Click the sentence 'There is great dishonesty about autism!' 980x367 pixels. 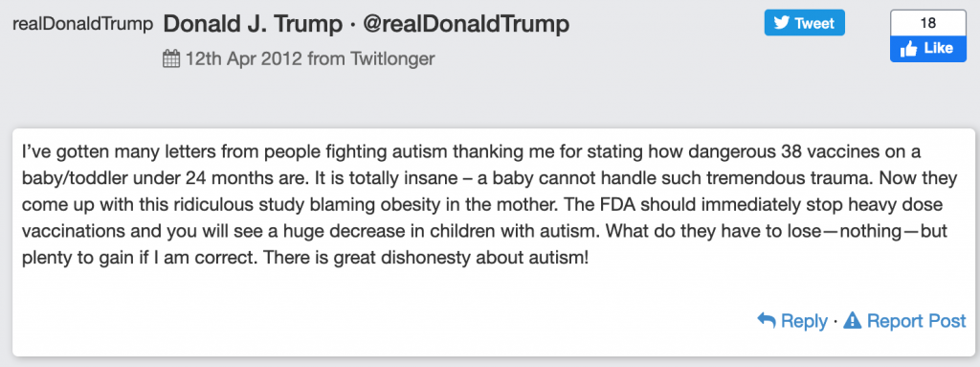tap(426, 258)
